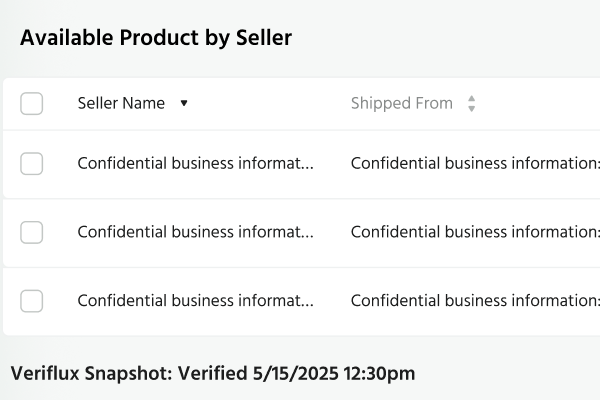Tick the select-all checkbox in header row
600x400 pixels.
tap(32, 104)
